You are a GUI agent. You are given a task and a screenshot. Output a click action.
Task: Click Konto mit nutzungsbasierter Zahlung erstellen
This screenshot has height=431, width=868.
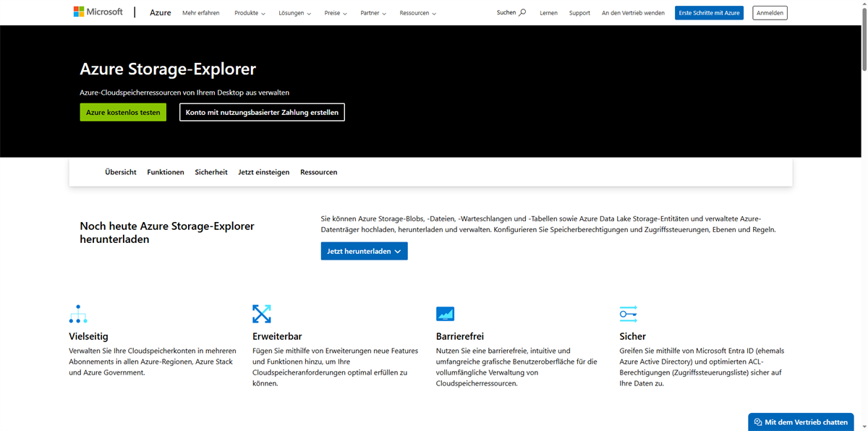262,112
